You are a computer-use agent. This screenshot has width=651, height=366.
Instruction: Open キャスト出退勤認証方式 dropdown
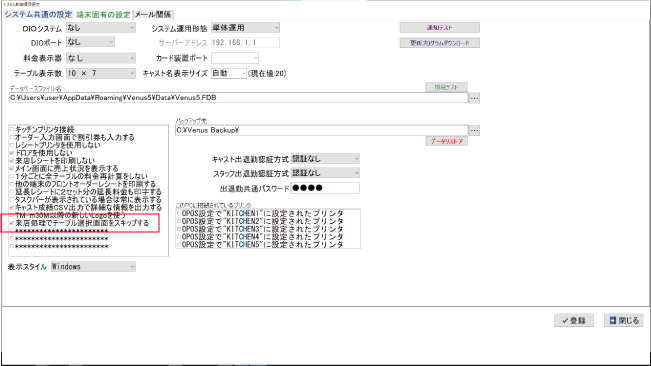(x=325, y=159)
